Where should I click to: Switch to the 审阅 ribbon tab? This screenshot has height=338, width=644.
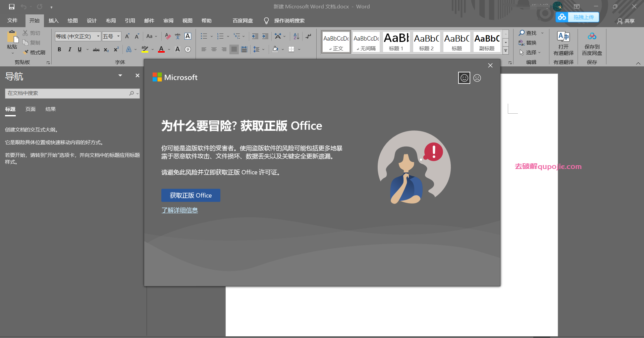(168, 21)
